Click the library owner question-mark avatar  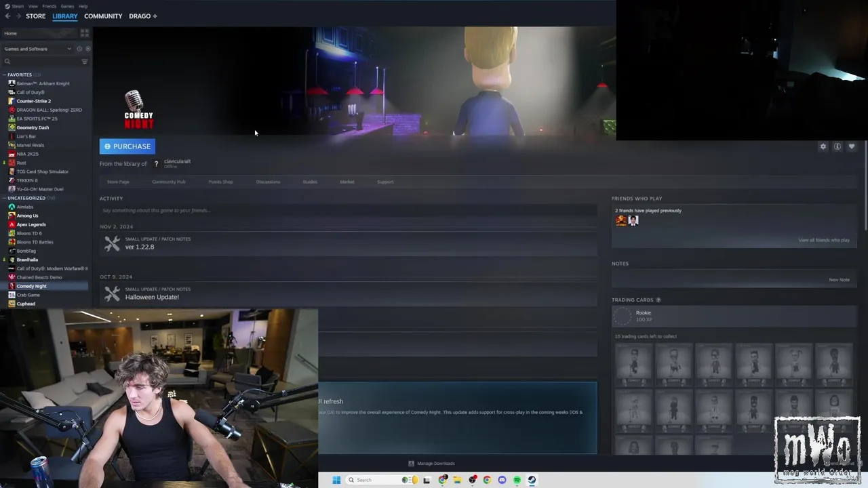156,164
